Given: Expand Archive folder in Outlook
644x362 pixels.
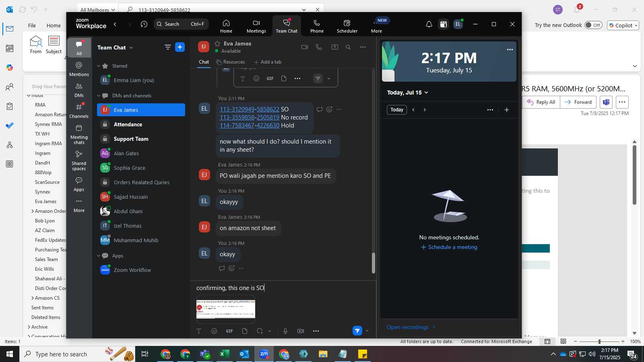Looking at the screenshot, I should [x=29, y=327].
